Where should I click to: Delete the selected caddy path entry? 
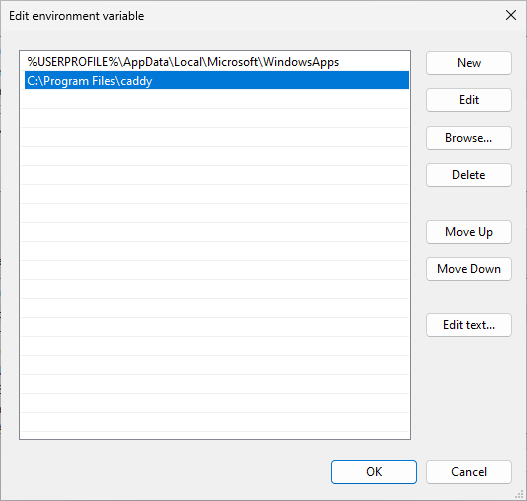469,175
